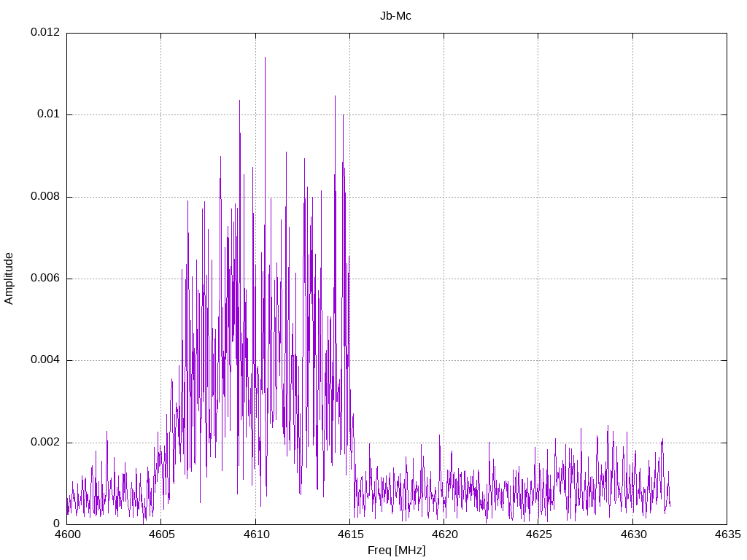747x560 pixels.
Task: Click the 0.008 y-axis tick label
Action: (45, 197)
